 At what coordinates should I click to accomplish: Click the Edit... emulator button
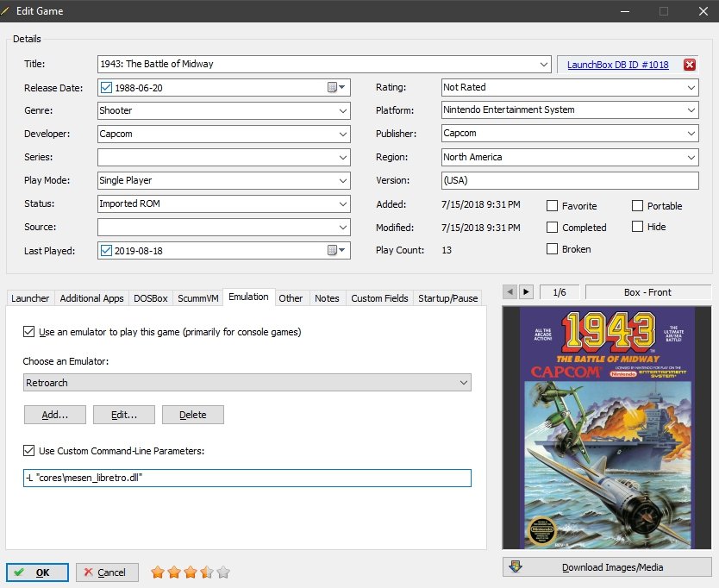(124, 415)
